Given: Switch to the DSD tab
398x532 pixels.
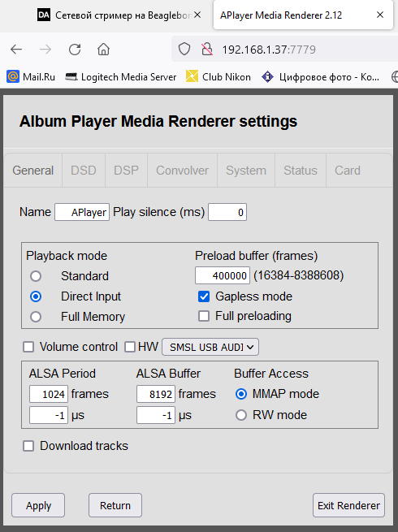Looking at the screenshot, I should [84, 171].
